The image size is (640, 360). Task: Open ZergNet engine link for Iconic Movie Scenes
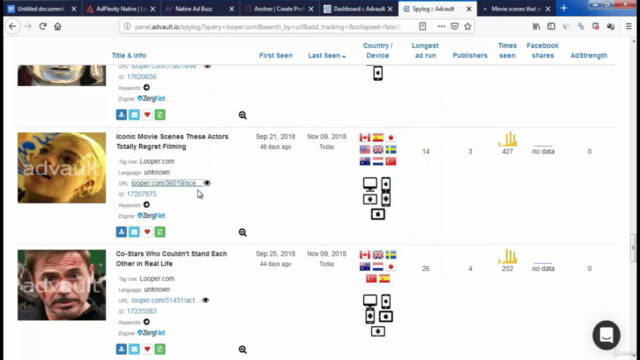click(x=151, y=216)
